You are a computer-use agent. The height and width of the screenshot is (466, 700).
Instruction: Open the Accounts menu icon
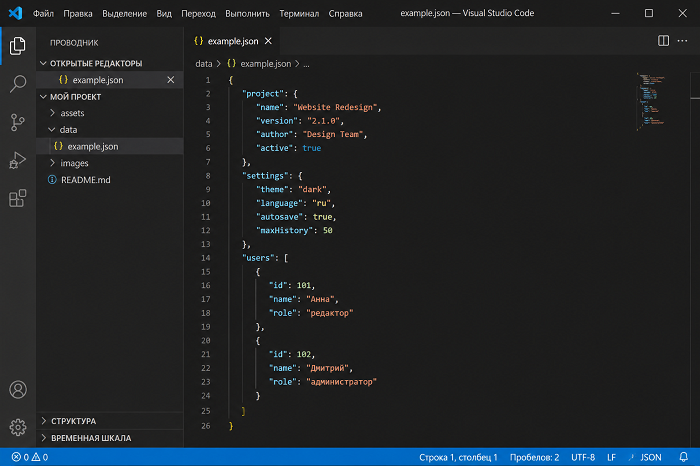(18, 390)
